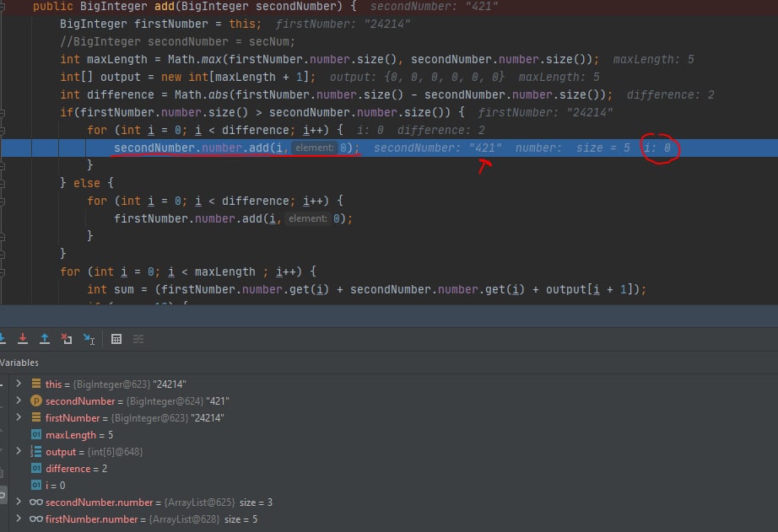Screen dimensions: 778x532
Task: Click the object icon beside 'this' variable
Action: (x=36, y=384)
